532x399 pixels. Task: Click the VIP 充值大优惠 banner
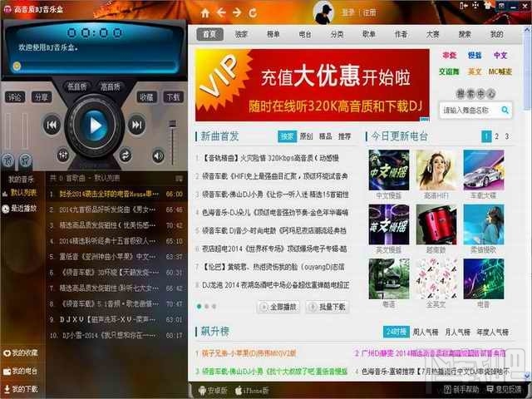coord(313,85)
